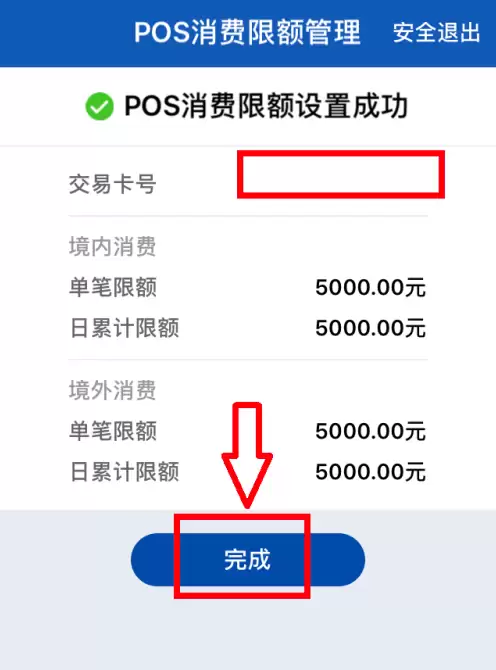Select the 交易卡号 label
Viewport: 496px width, 670px height.
(112, 184)
